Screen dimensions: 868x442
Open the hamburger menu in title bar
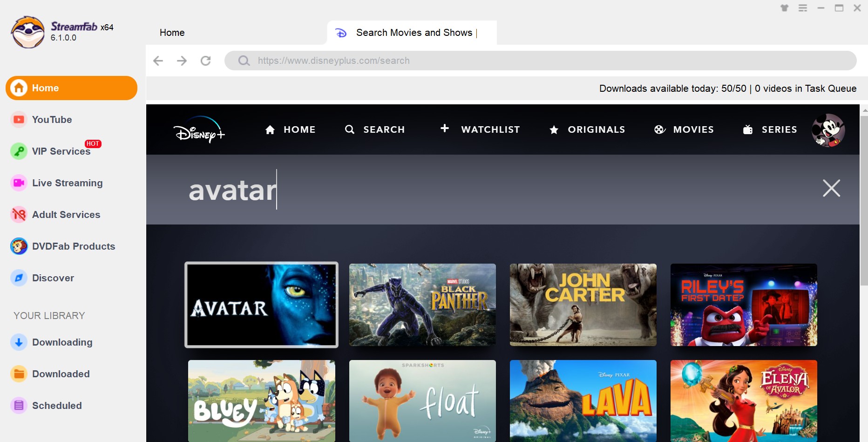coord(803,8)
